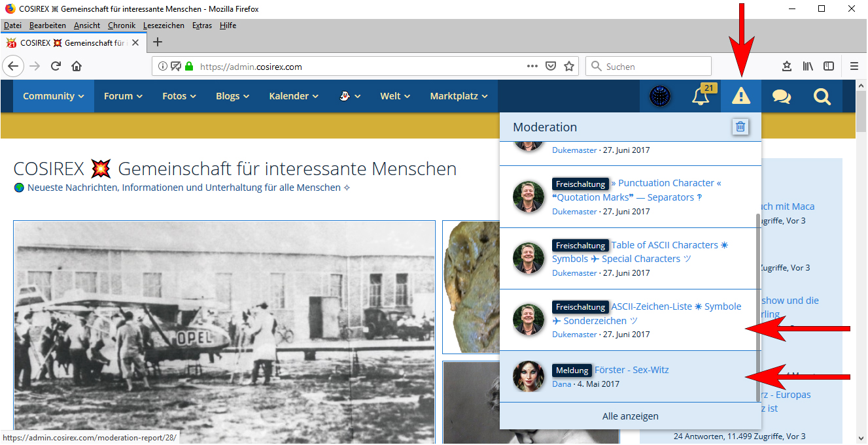868x445 pixels.
Task: Expand the Welt dropdown
Action: pos(395,96)
